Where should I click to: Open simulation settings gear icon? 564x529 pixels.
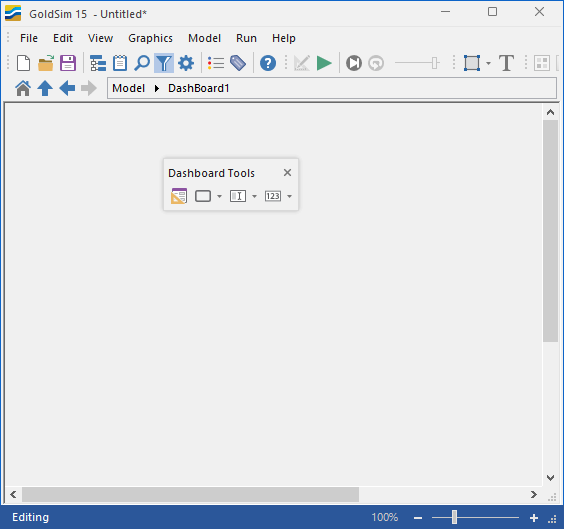[x=186, y=63]
